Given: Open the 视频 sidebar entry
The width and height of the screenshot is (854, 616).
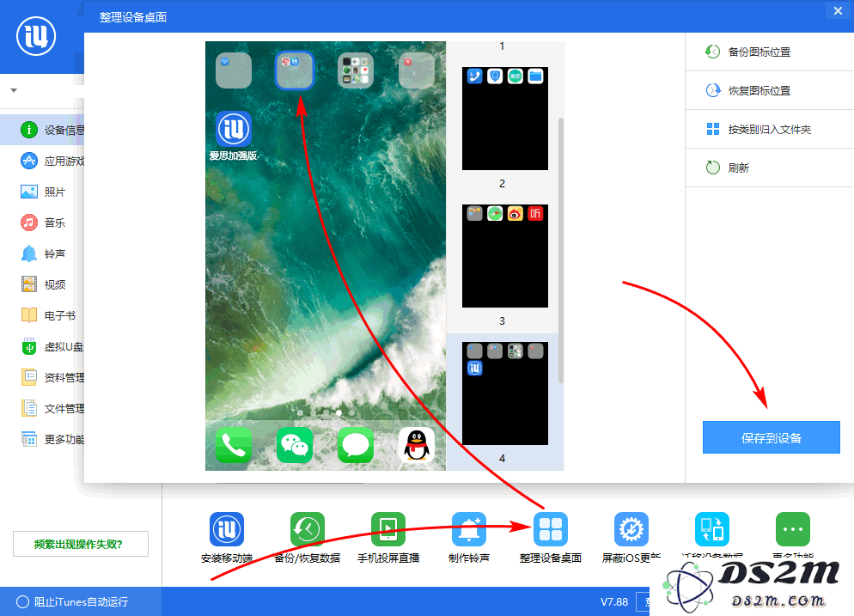Looking at the screenshot, I should [x=42, y=284].
